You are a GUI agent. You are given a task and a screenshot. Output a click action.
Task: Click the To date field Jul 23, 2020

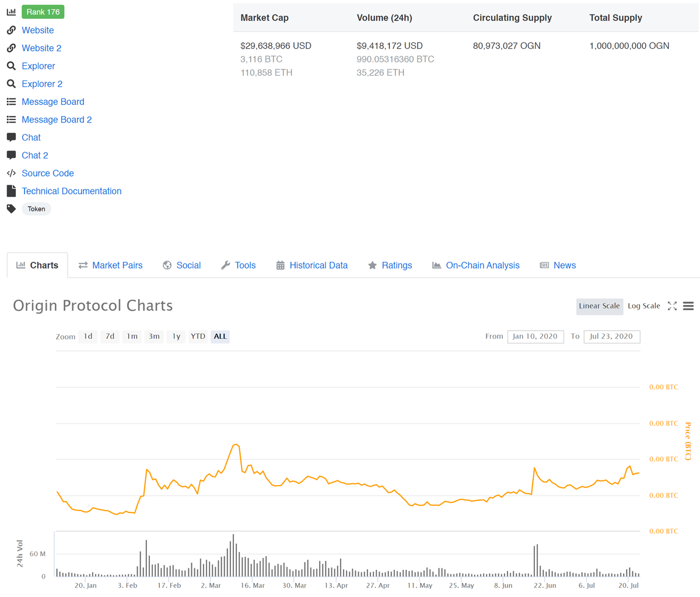[611, 336]
